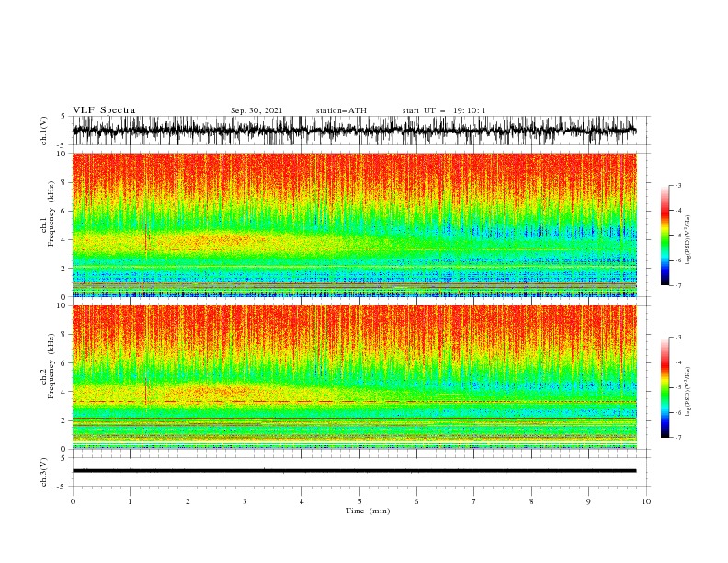This screenshot has width=728, height=563.
Task: Click the "-7" tick on ch.2 colorbar
Action: (677, 438)
